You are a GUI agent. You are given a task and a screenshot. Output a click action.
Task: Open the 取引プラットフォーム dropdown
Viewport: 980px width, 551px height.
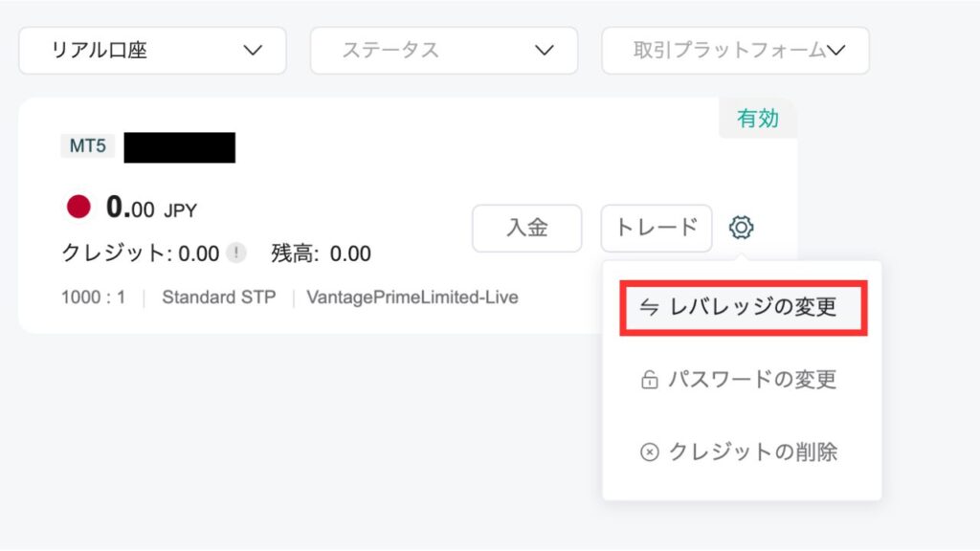tap(735, 51)
